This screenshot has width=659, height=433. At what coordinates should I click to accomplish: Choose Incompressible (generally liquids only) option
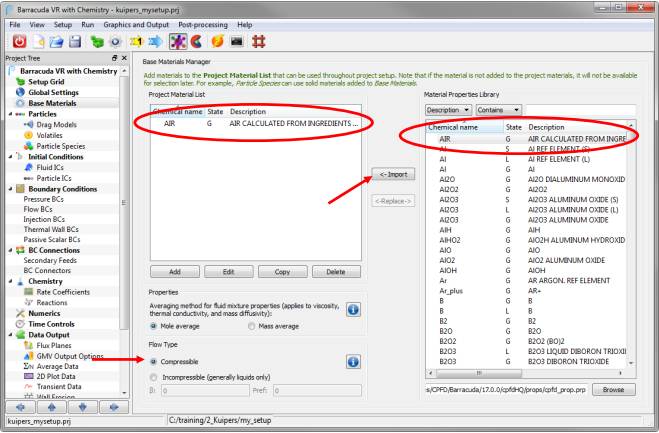153,377
